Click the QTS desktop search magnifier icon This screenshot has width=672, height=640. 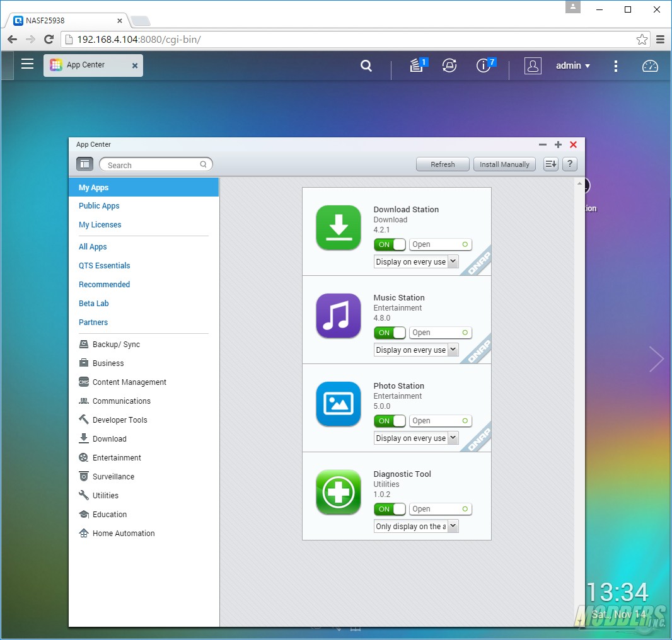point(366,66)
